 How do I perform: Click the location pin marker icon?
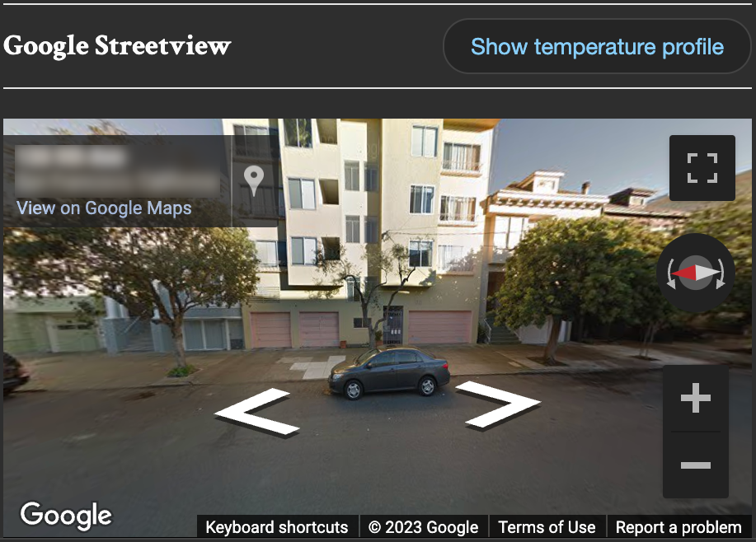pyautogui.click(x=254, y=180)
